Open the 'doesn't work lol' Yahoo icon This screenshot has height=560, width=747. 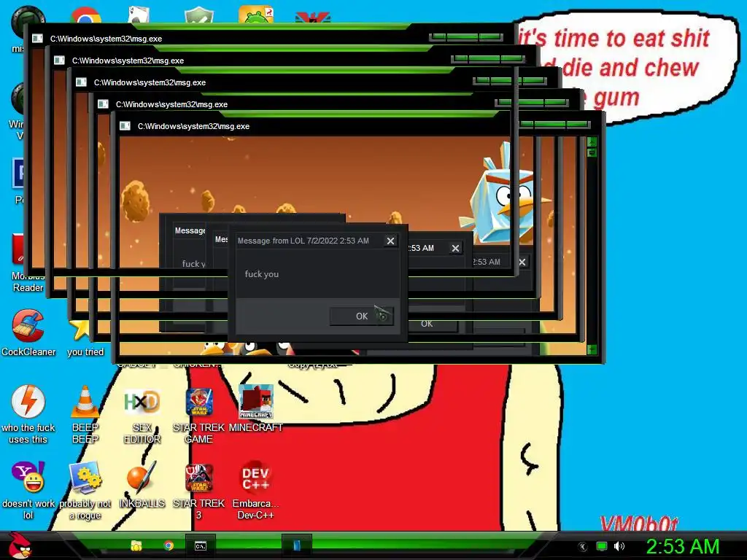click(28, 491)
